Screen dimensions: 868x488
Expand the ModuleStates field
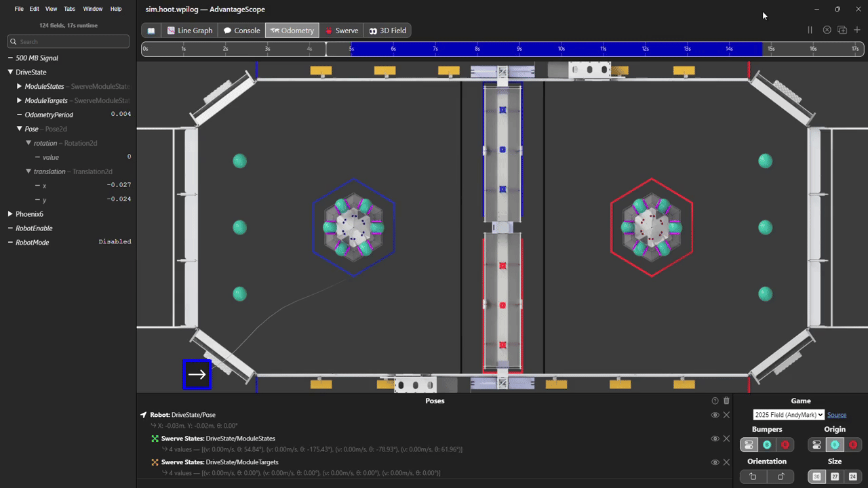[20, 86]
